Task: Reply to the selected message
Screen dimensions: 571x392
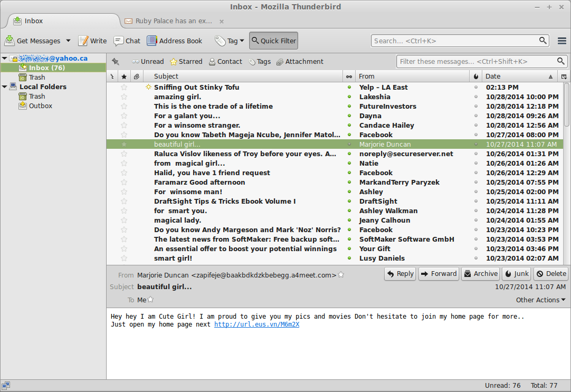Action: coord(400,274)
